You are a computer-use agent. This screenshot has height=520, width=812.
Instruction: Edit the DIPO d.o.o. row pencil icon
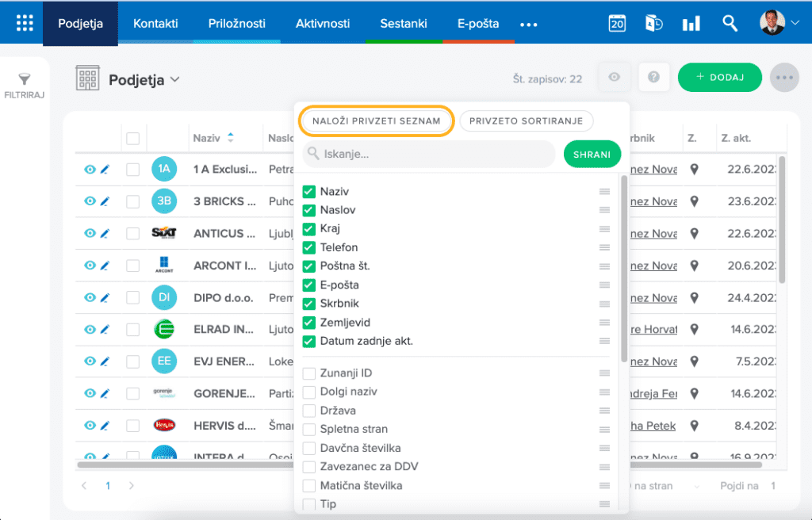pyautogui.click(x=105, y=298)
